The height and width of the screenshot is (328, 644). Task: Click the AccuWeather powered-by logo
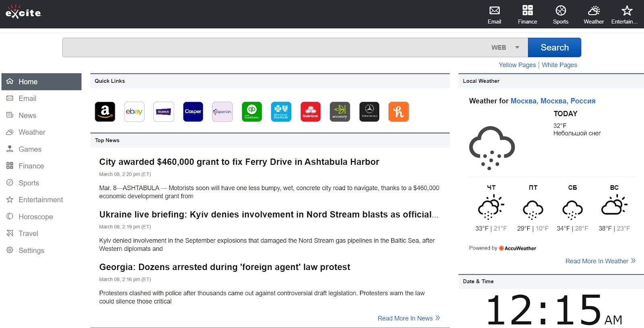(x=517, y=248)
